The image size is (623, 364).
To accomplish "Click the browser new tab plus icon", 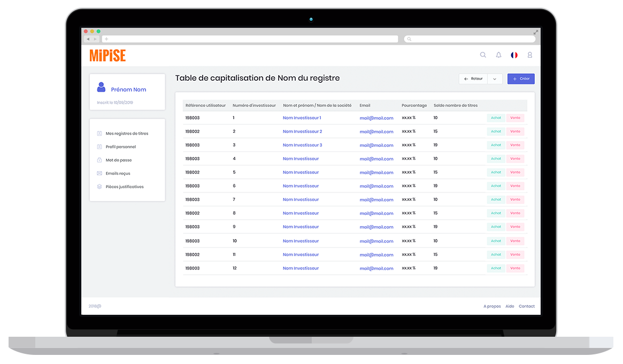I will (x=106, y=39).
